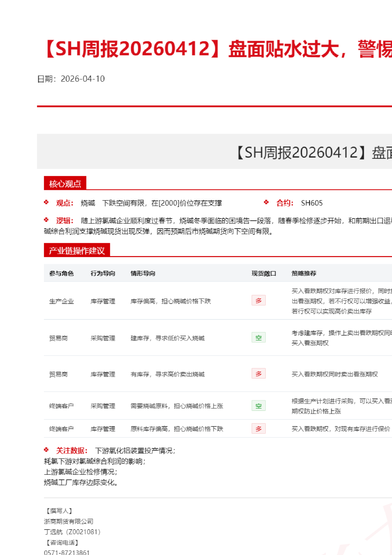
Task: Click the 空 badge in the 需要烧碱原料 row
Action: [x=259, y=406]
